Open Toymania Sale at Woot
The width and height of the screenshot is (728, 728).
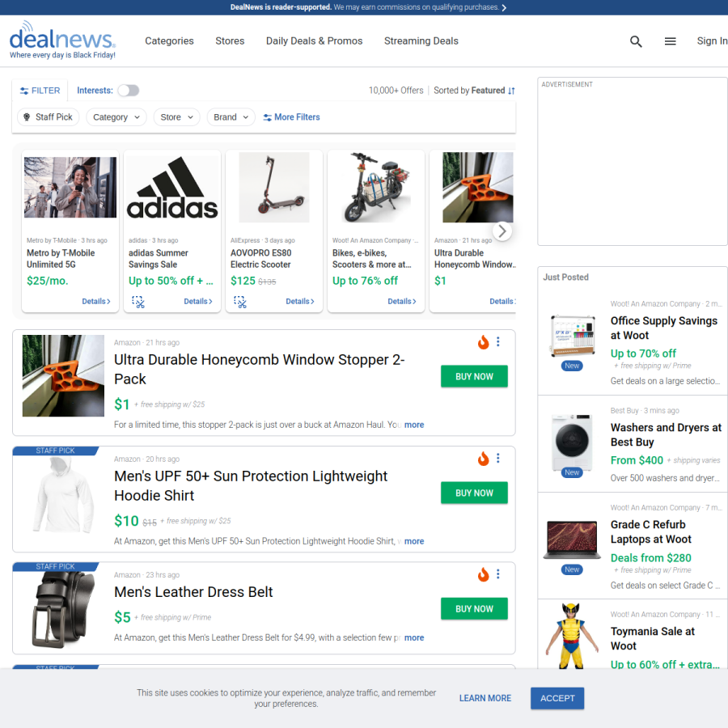click(652, 639)
